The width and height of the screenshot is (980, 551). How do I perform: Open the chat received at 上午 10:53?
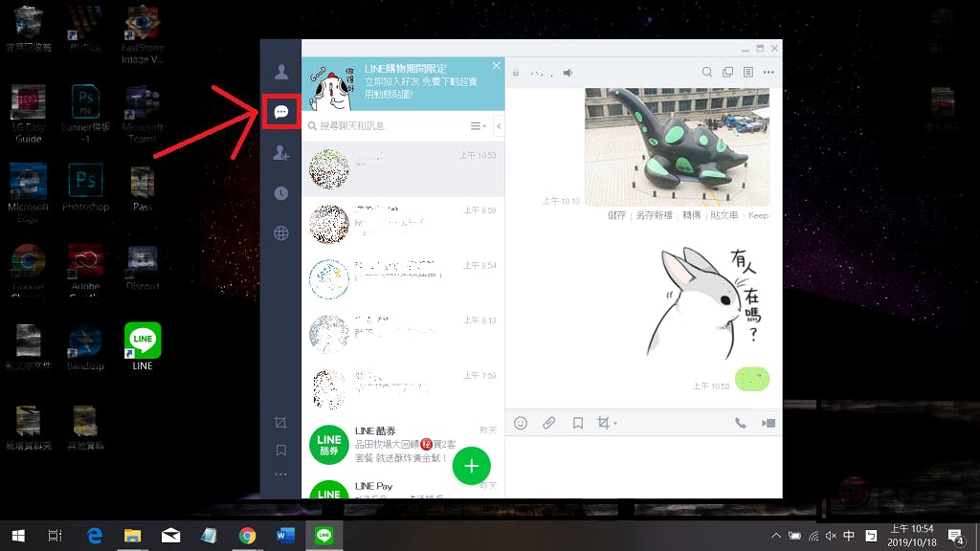(403, 168)
